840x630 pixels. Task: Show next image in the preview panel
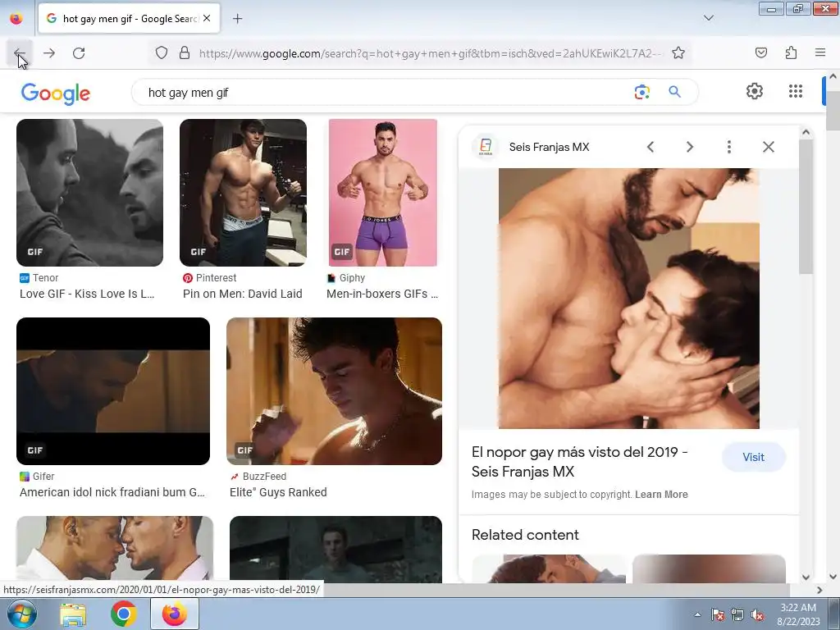(x=689, y=147)
